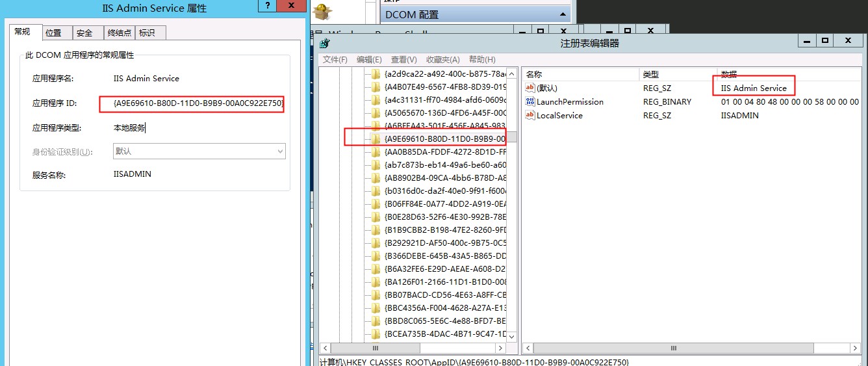Click the 类型 column header
This screenshot has width=868, height=366.
pyautogui.click(x=650, y=74)
